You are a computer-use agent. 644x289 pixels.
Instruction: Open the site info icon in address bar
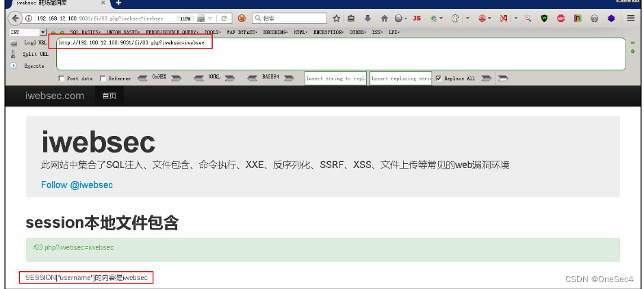click(x=29, y=18)
